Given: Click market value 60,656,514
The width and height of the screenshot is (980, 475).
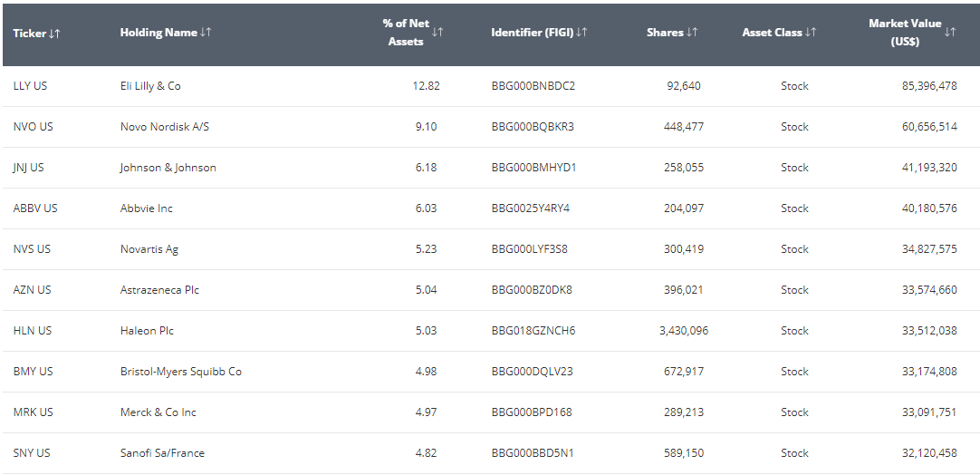Looking at the screenshot, I should [929, 126].
